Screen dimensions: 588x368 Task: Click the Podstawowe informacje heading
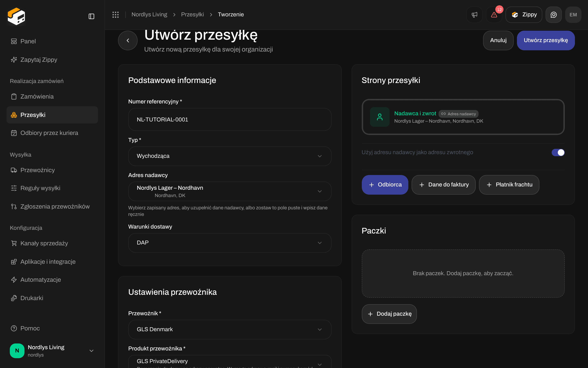(x=172, y=80)
